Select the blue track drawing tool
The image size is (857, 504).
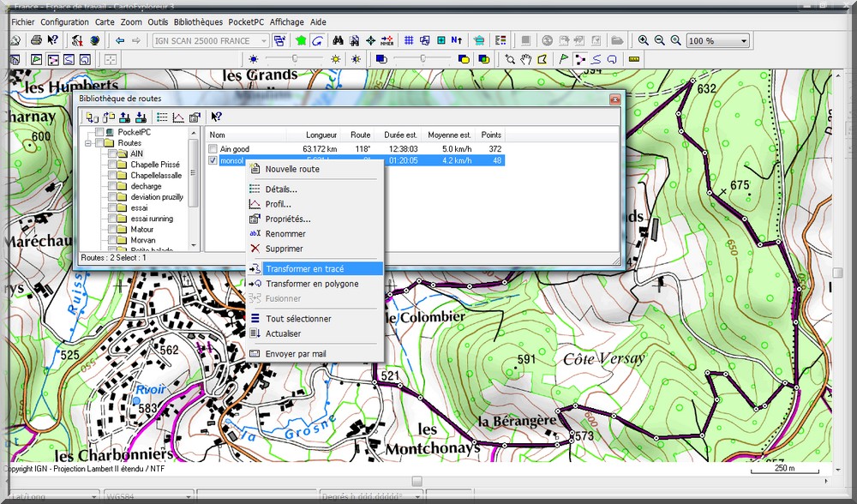point(596,60)
